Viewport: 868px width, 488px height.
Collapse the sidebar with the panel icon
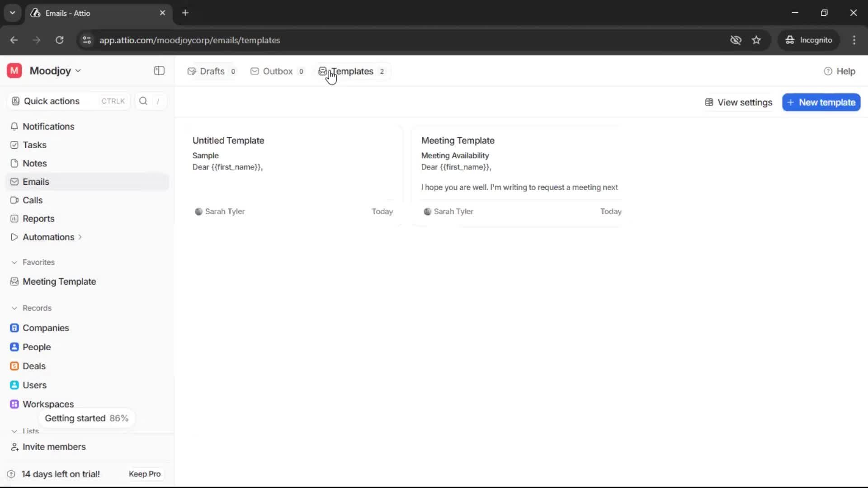(159, 71)
